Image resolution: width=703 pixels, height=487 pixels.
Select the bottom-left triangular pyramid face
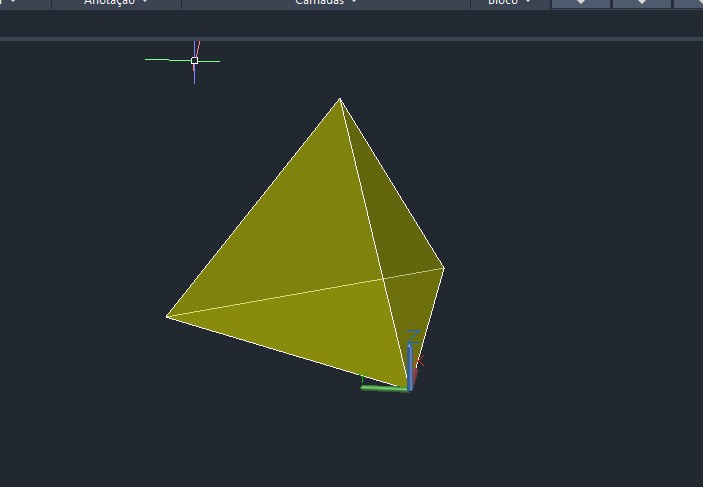pyautogui.click(x=310, y=325)
